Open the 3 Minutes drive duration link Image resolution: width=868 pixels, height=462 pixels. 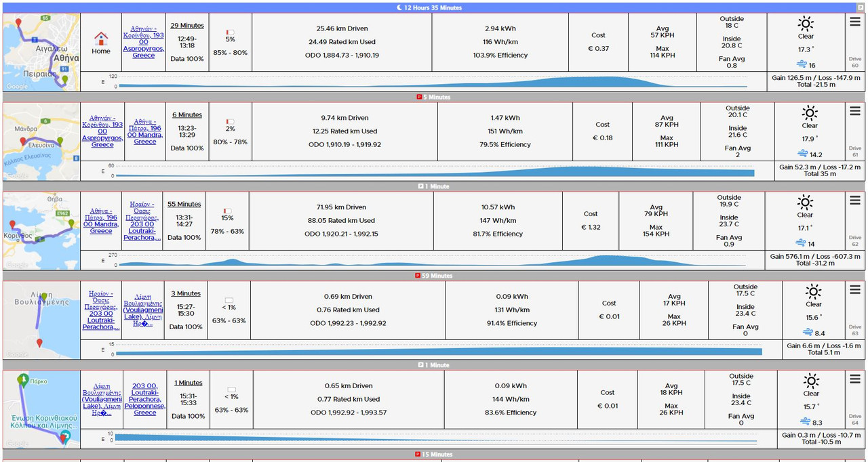pyautogui.click(x=186, y=294)
